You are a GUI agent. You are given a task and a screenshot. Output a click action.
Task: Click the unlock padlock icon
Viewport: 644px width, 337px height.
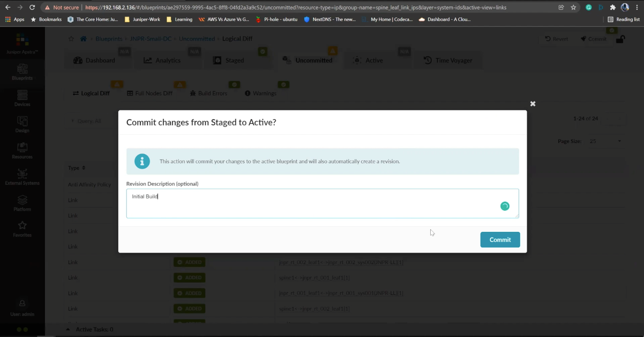620,39
